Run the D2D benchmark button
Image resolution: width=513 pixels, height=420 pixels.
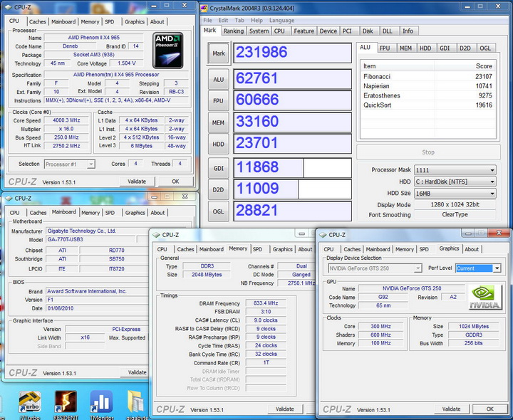(219, 190)
